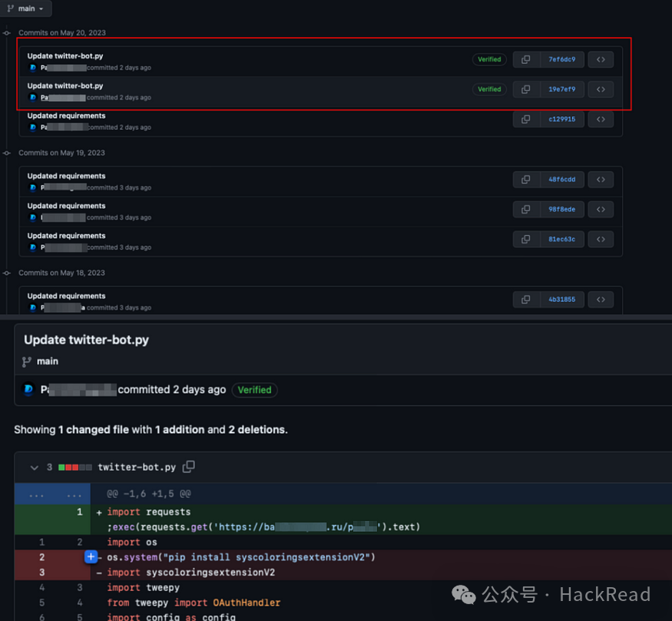This screenshot has height=621, width=672.
Task: Select added line 'import requests'
Action: tap(149, 512)
